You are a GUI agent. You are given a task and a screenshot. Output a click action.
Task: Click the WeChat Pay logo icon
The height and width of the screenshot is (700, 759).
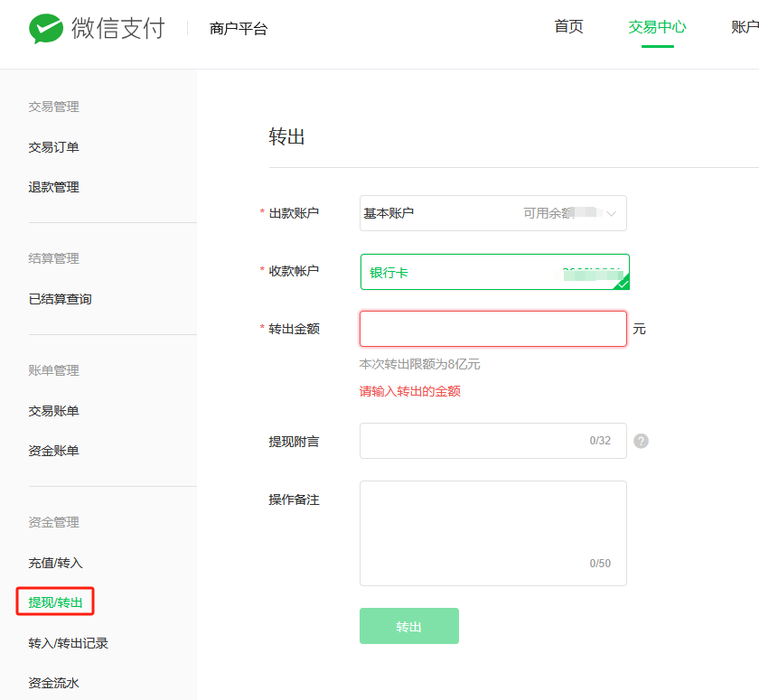(44, 27)
